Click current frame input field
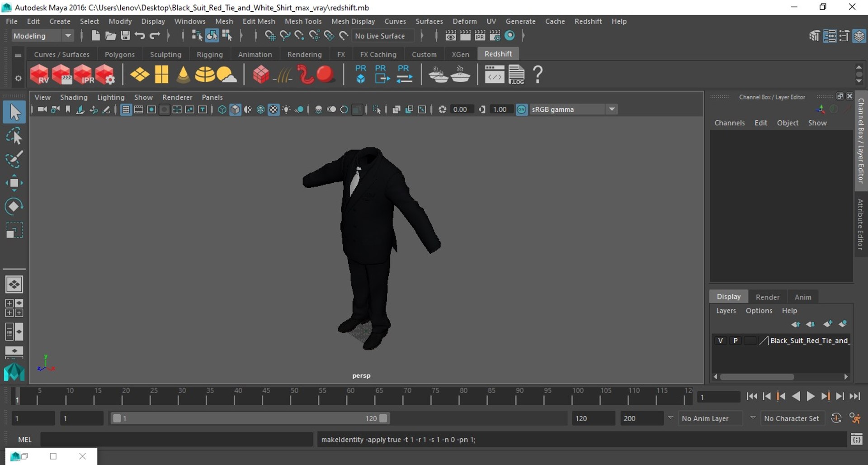The image size is (868, 465). (x=718, y=397)
